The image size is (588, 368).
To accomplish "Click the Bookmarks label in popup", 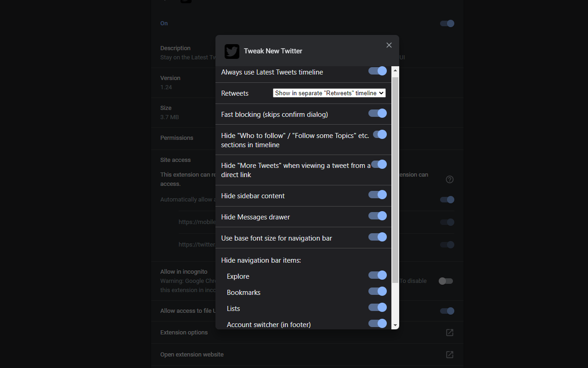I will coord(243,293).
